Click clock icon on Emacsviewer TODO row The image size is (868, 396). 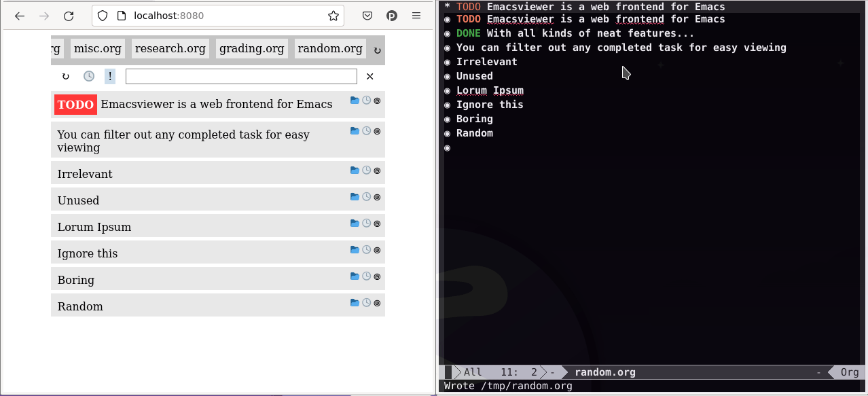366,101
